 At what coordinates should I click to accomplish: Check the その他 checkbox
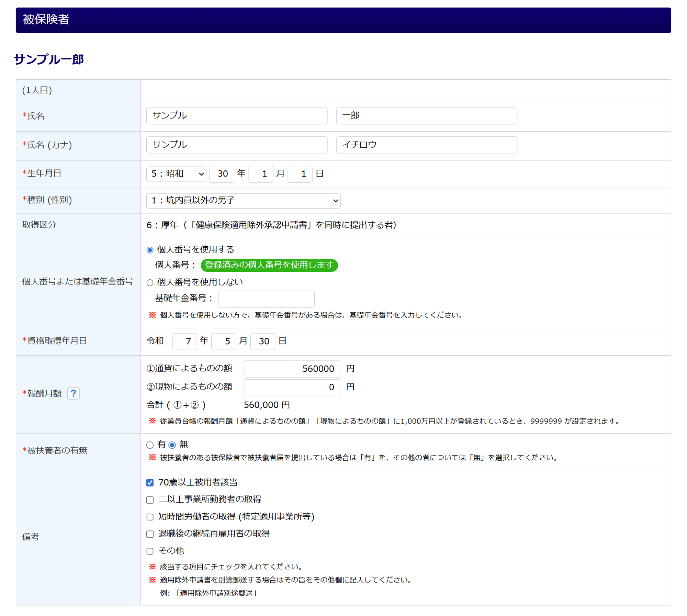pyautogui.click(x=150, y=551)
